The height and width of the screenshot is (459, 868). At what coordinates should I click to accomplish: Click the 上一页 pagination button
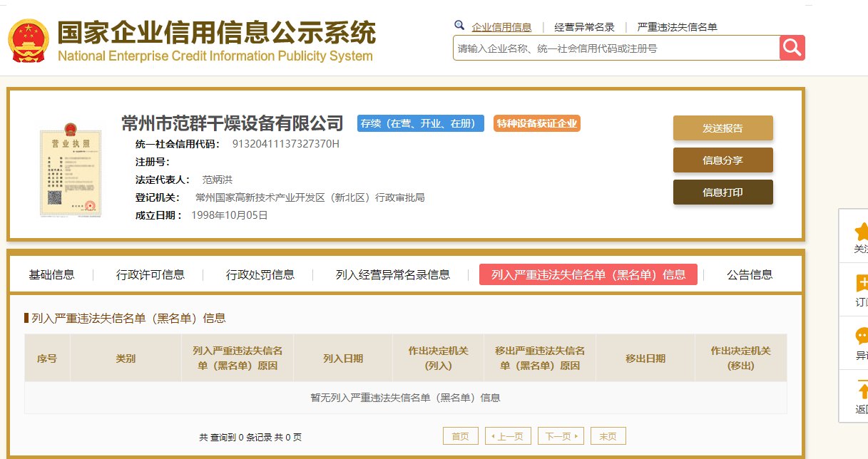(x=509, y=436)
